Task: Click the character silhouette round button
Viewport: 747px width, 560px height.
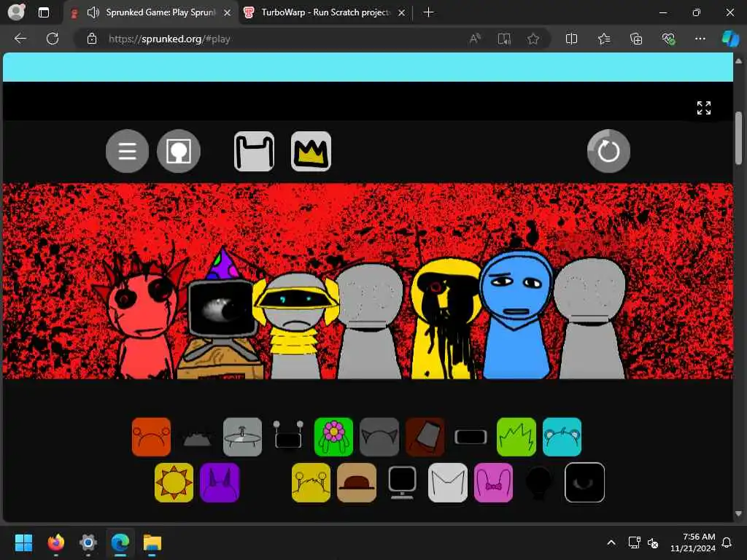Action: [x=179, y=151]
